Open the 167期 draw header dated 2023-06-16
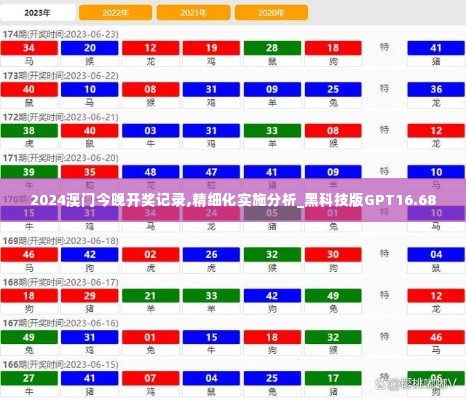The width and height of the screenshot is (466, 400). (61, 323)
